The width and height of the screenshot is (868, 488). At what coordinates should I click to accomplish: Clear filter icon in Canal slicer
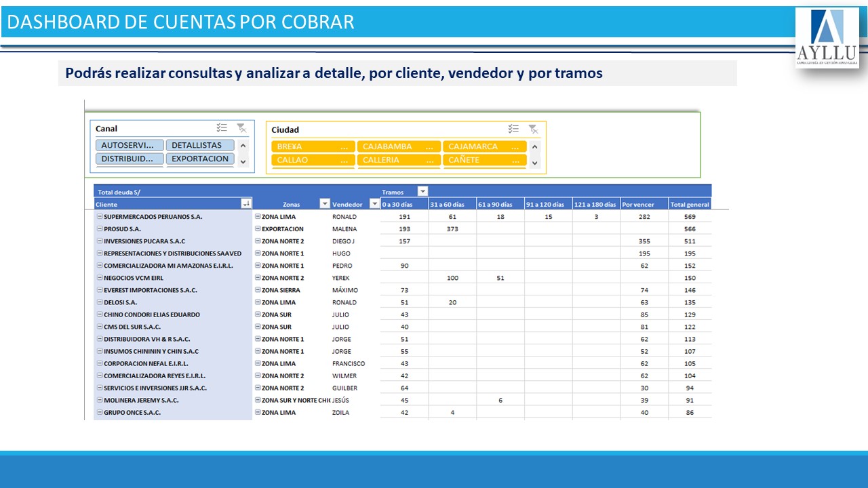[241, 128]
